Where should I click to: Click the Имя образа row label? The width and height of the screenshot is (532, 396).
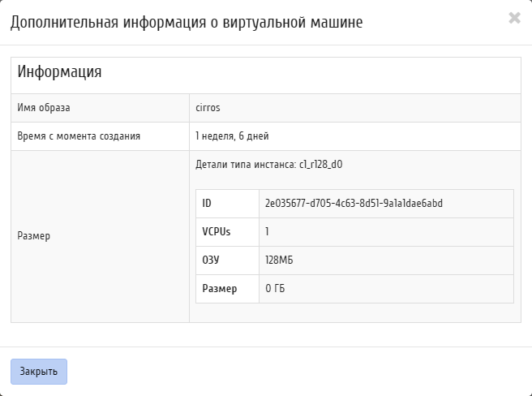click(44, 108)
